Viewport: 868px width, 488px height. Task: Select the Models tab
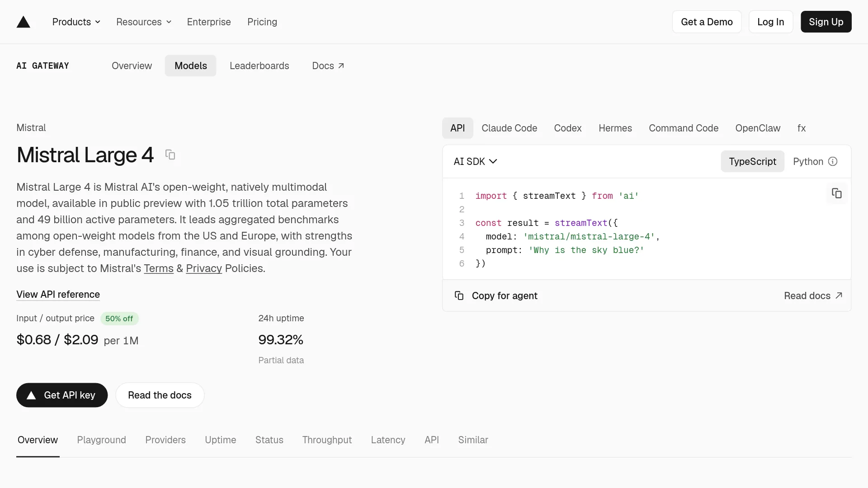coord(191,66)
